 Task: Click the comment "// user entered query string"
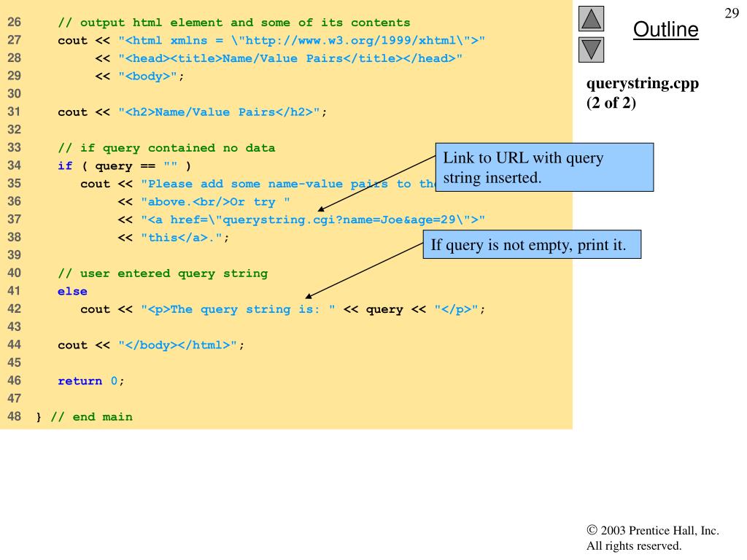[163, 273]
